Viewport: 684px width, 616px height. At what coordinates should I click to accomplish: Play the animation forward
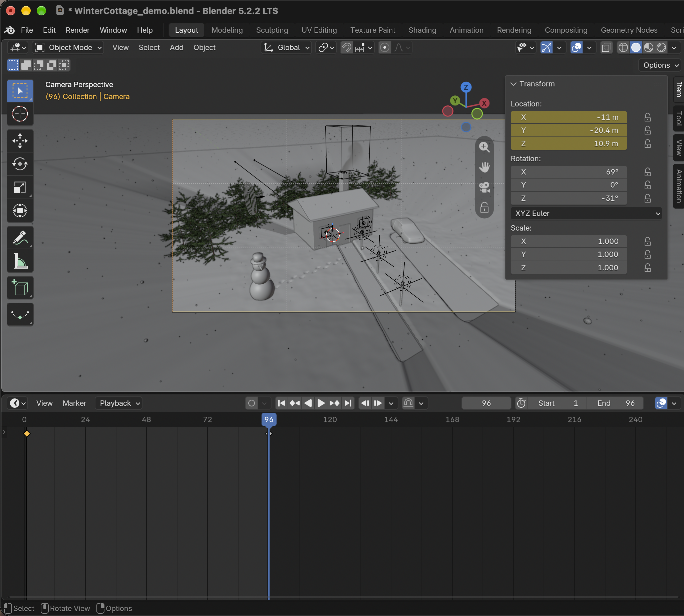click(x=321, y=403)
